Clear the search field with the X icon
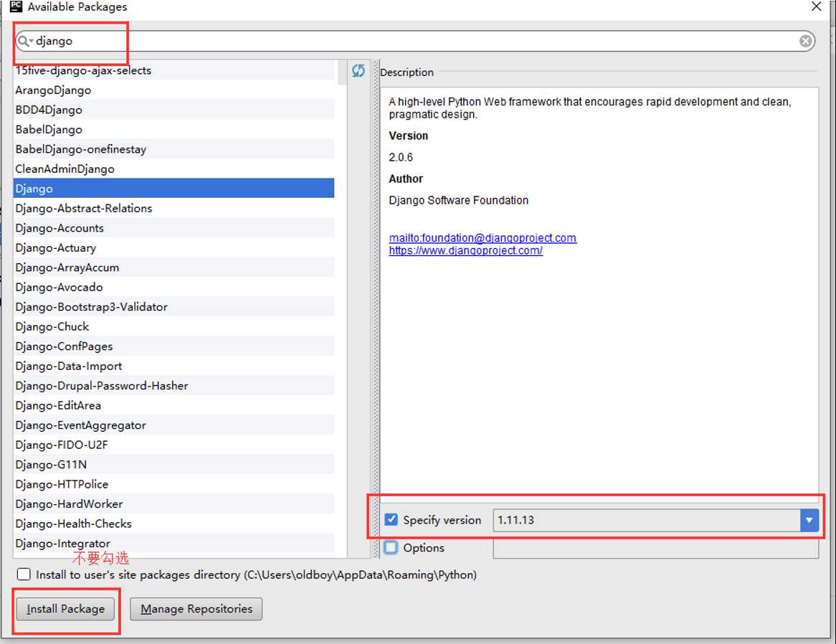 (x=806, y=41)
